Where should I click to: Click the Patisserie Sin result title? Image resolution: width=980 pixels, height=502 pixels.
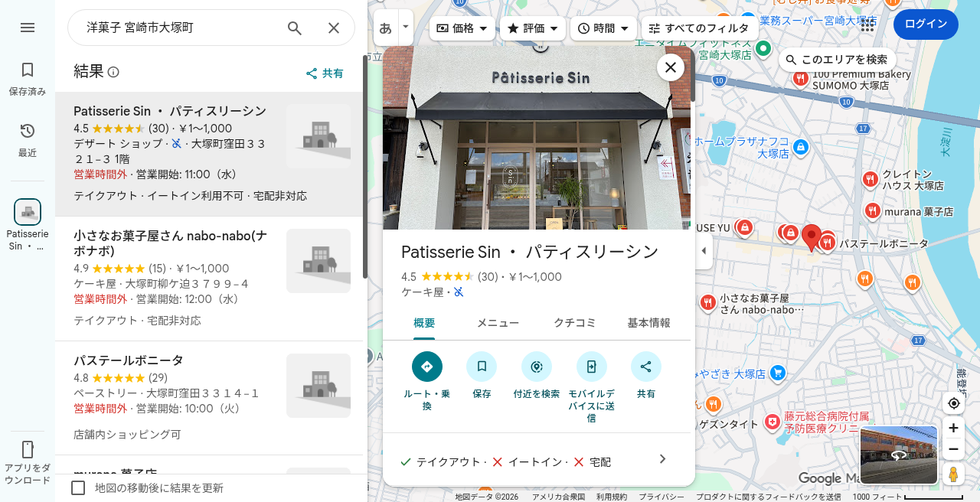pyautogui.click(x=170, y=111)
